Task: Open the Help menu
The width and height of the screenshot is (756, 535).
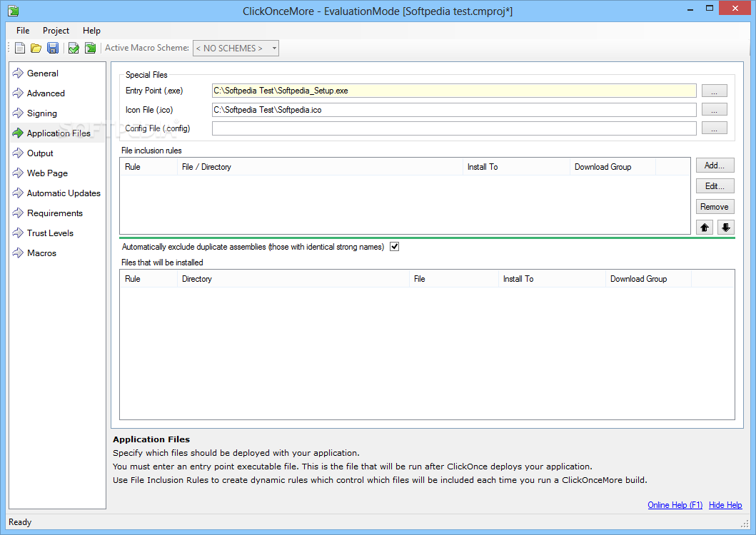Action: 91,31
